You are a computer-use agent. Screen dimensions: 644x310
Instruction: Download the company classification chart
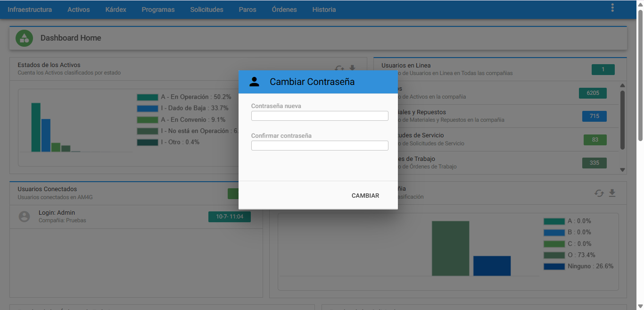pyautogui.click(x=612, y=193)
